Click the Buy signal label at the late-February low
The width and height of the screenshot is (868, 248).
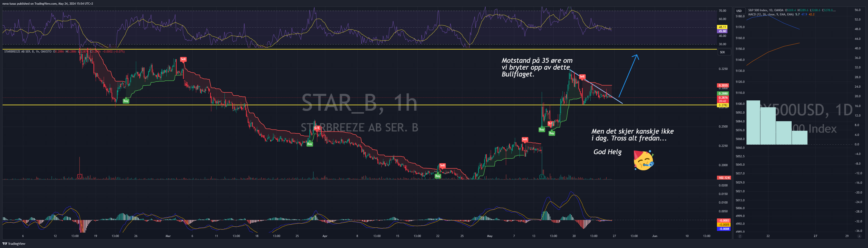point(126,101)
